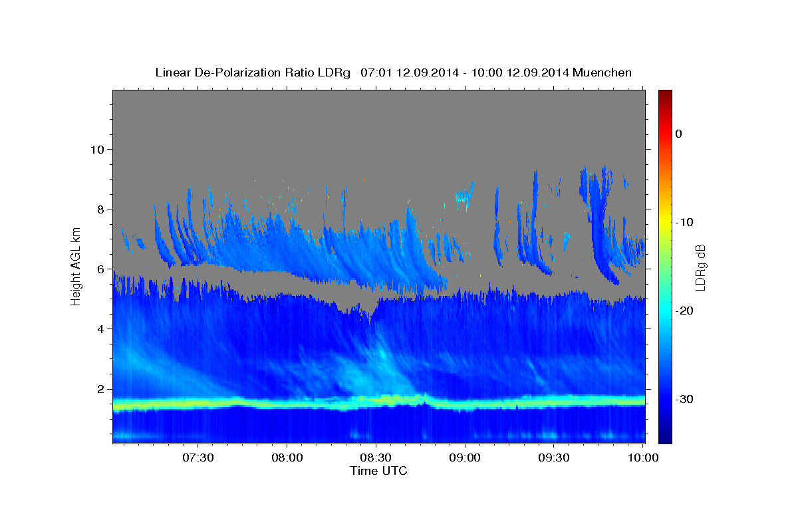Click the '09:00' time axis label
Screen dimensions: 798x532
coord(465,458)
